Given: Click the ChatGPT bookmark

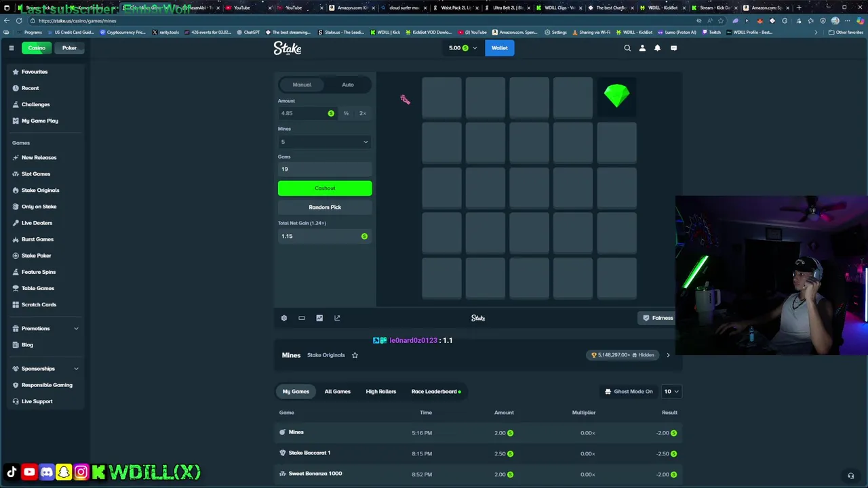Looking at the screenshot, I should (248, 32).
